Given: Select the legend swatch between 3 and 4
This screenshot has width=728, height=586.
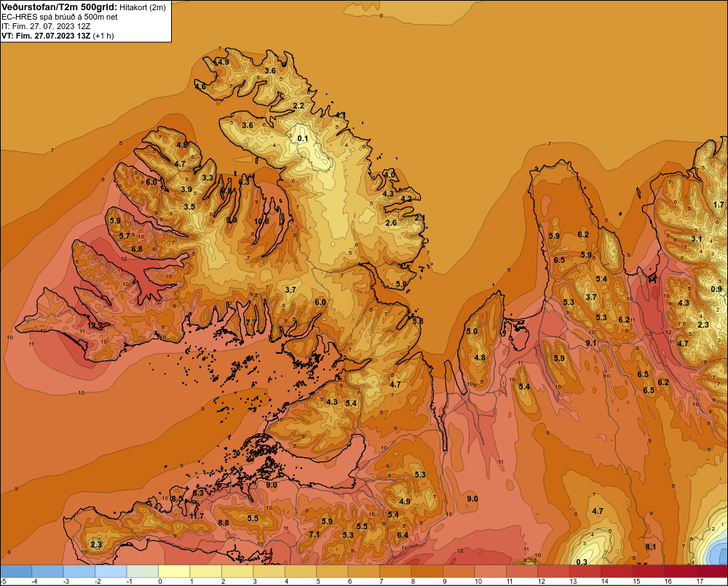Looking at the screenshot, I should point(269,571).
